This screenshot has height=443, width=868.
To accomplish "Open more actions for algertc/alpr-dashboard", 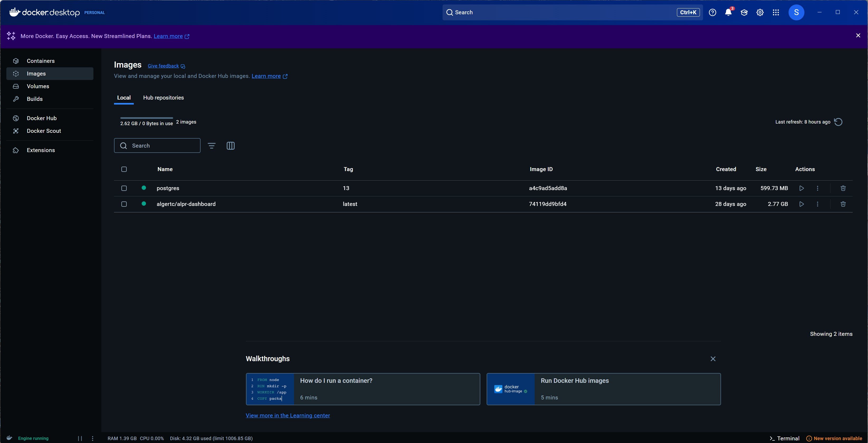I will point(817,204).
